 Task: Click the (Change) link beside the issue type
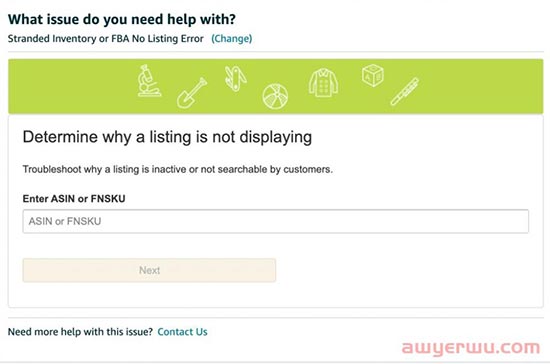point(232,39)
